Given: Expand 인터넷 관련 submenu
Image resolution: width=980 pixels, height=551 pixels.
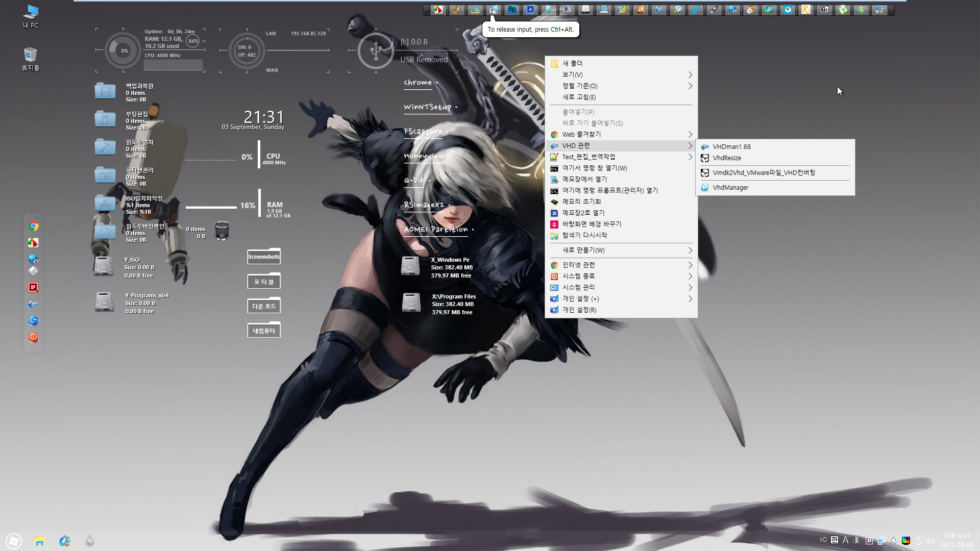Looking at the screenshot, I should coord(621,265).
